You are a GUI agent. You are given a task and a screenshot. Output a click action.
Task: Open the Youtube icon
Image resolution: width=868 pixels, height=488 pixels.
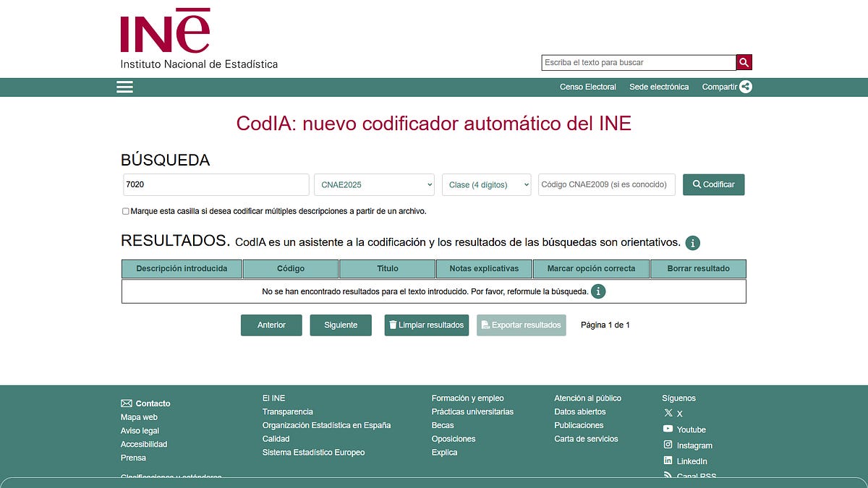tap(668, 429)
